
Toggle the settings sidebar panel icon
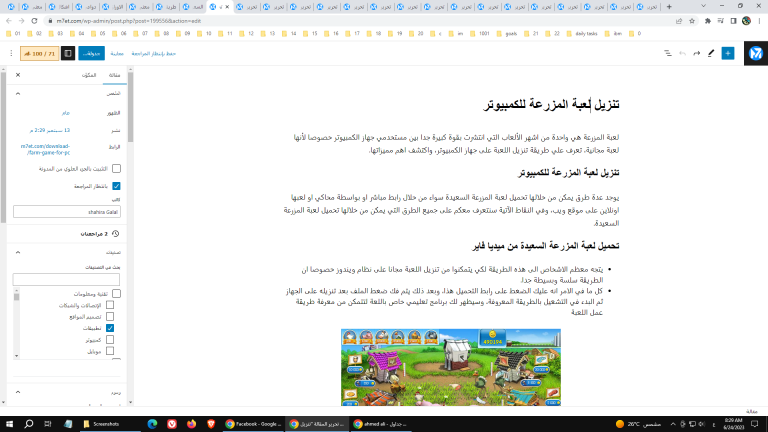[x=68, y=53]
